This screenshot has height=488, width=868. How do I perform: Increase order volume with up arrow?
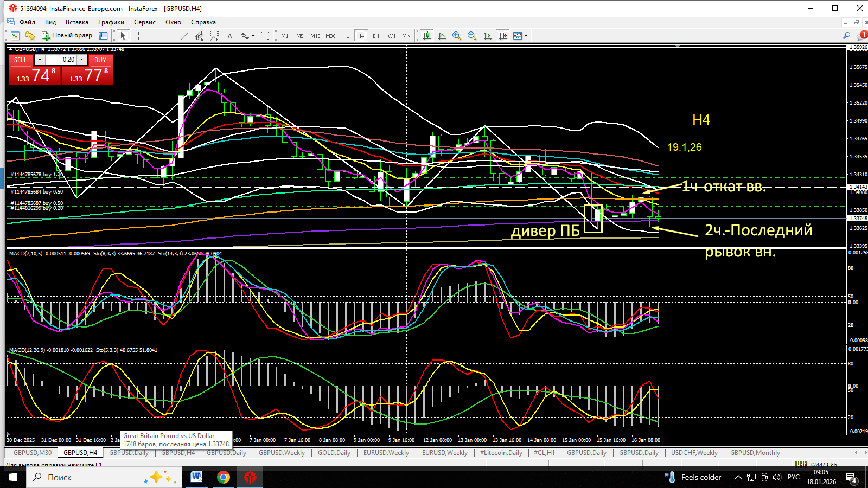tap(81, 59)
